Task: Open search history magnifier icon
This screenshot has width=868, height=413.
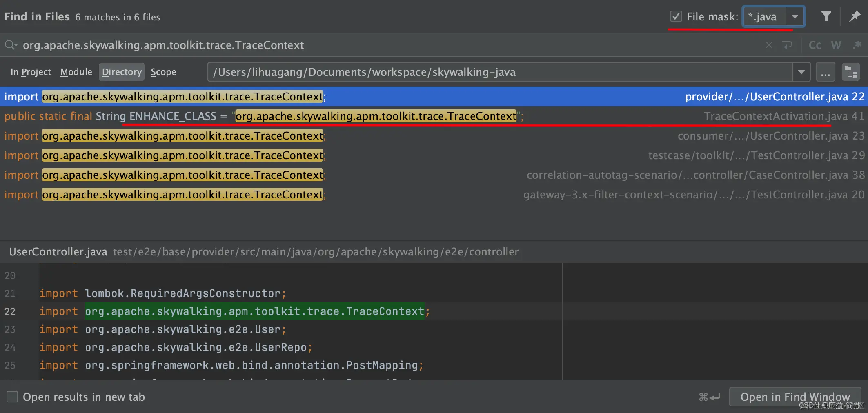Action: click(11, 45)
